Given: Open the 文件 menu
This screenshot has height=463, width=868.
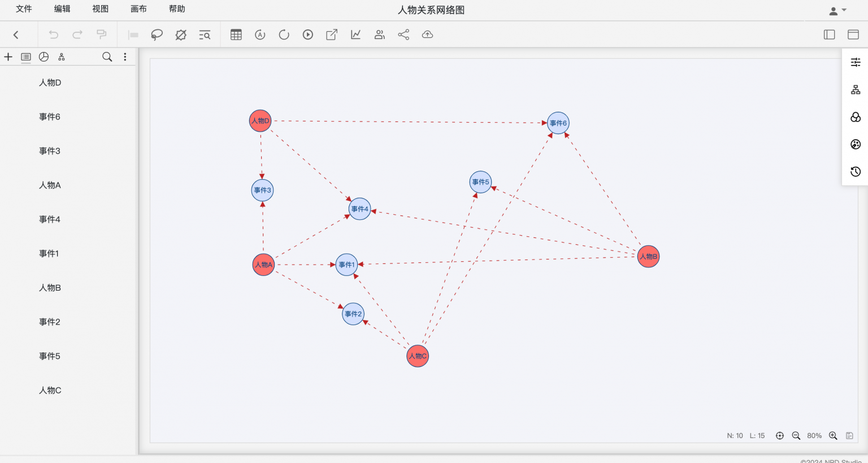Looking at the screenshot, I should tap(24, 9).
